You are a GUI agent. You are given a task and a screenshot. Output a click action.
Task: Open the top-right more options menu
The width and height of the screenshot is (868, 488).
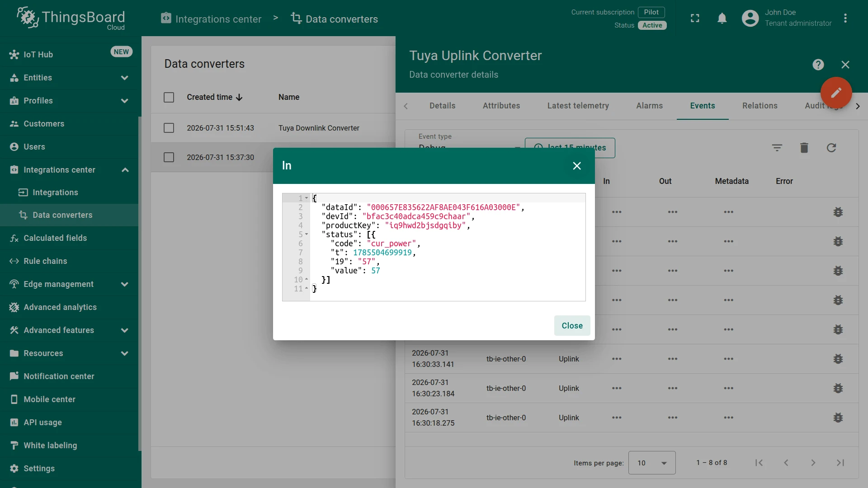[x=845, y=19]
